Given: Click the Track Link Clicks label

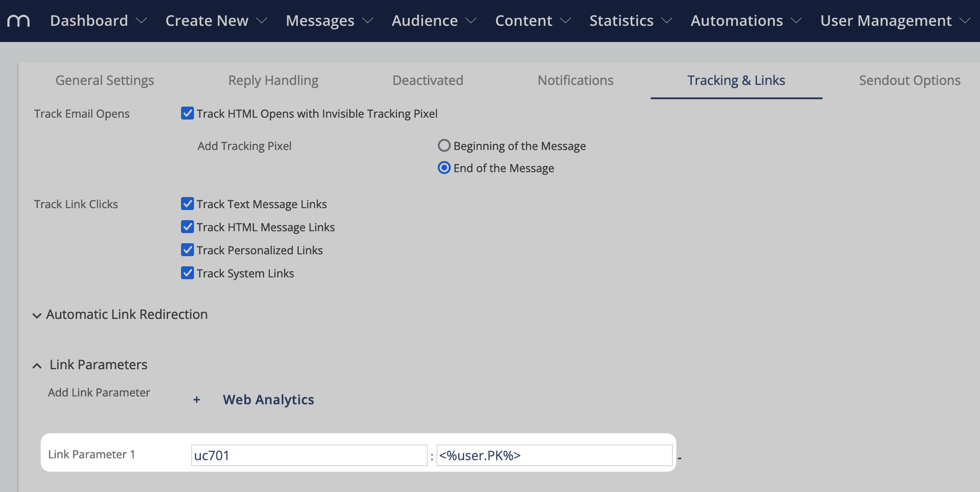Looking at the screenshot, I should click(76, 204).
